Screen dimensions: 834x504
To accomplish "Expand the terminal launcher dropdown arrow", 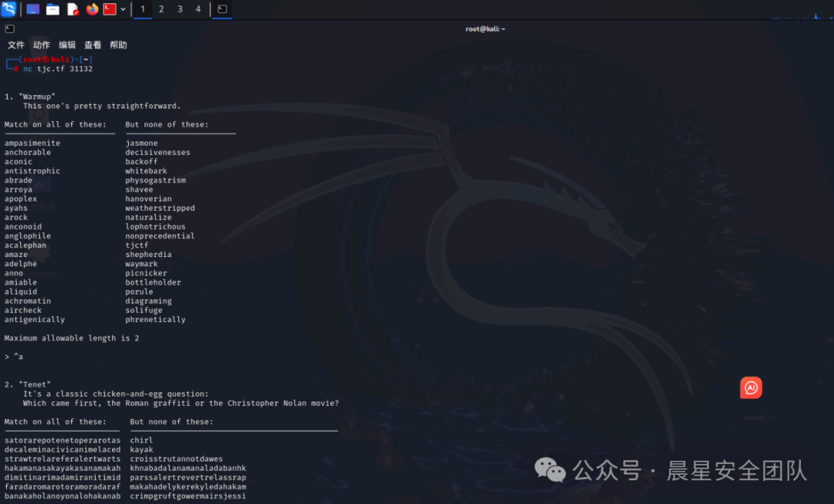I will tap(123, 9).
